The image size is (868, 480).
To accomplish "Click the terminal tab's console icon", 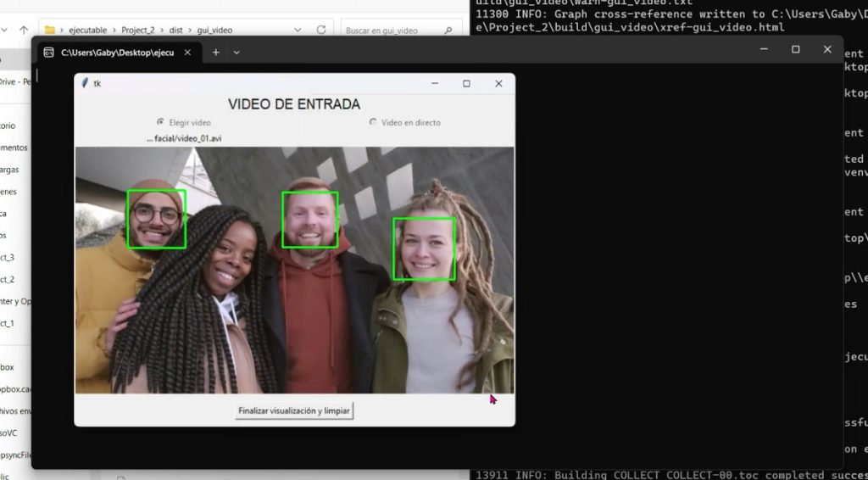I will coord(49,52).
